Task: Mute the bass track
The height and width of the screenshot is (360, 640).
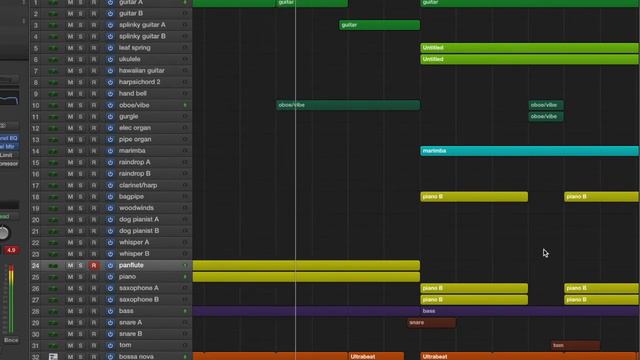Action: click(70, 311)
